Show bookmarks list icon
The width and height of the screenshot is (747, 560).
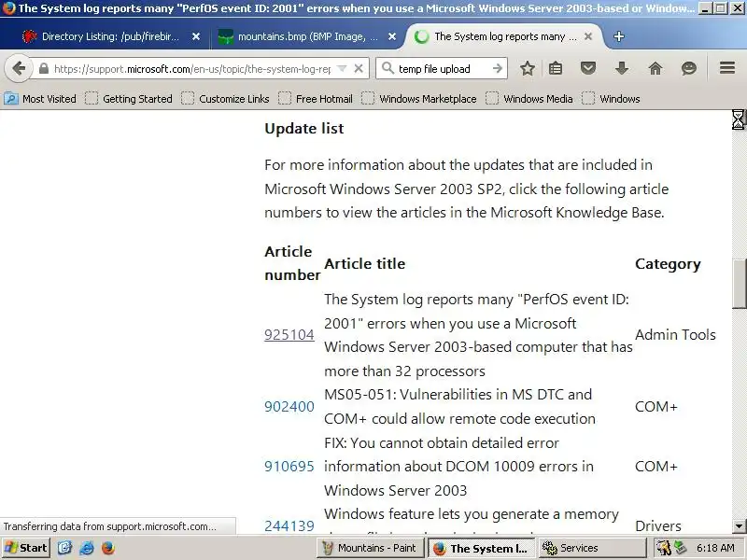[556, 68]
